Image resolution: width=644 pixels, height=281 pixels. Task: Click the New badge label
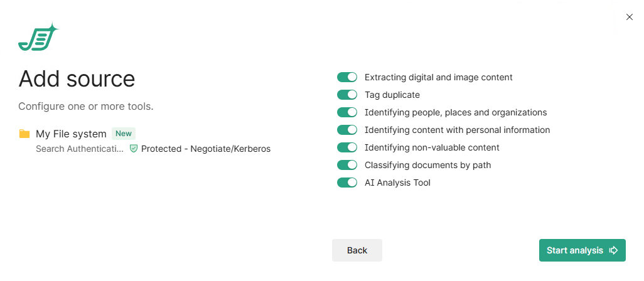(124, 134)
